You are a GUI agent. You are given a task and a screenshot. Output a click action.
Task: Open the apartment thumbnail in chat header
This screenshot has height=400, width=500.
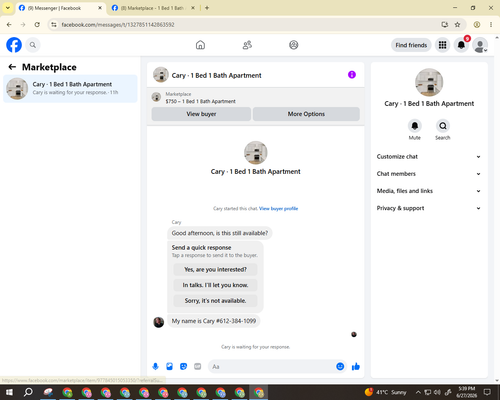pos(161,75)
